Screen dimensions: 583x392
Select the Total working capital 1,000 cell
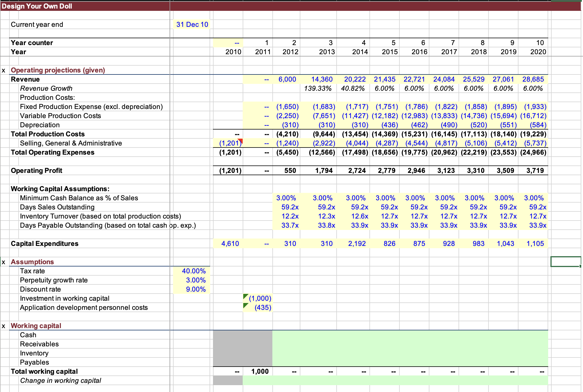point(259,371)
